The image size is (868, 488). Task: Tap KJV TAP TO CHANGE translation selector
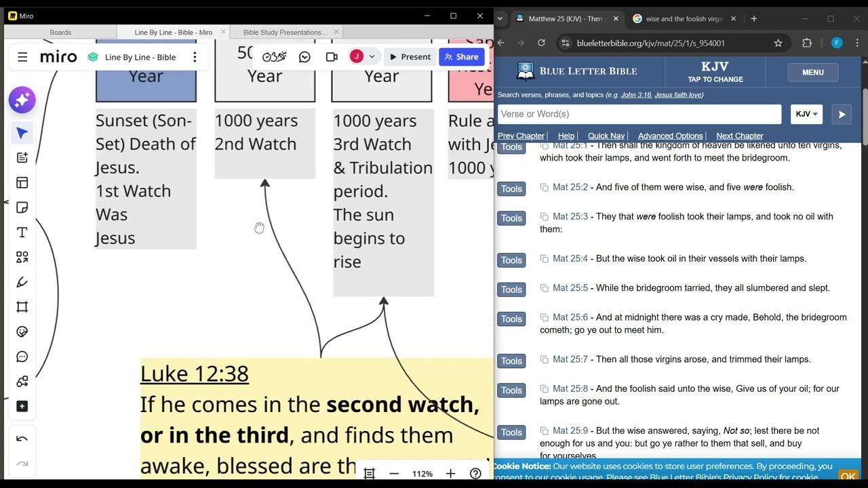coord(715,73)
